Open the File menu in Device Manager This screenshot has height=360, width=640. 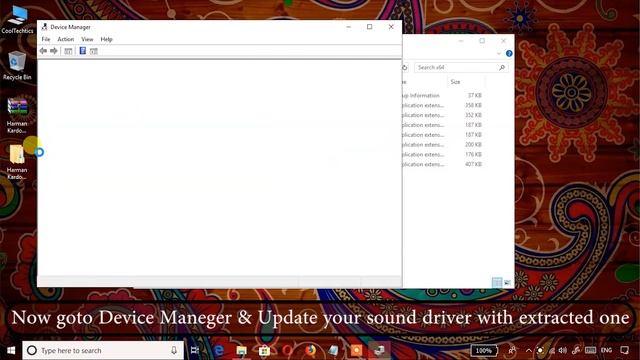[x=46, y=39]
